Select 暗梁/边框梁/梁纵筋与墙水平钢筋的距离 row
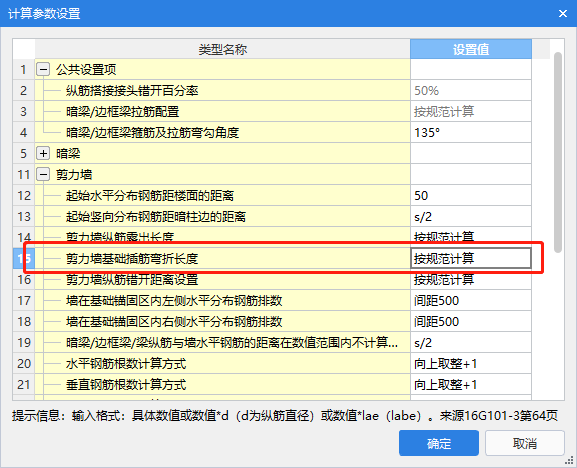Screen dimensions: 577x468 coord(223,343)
